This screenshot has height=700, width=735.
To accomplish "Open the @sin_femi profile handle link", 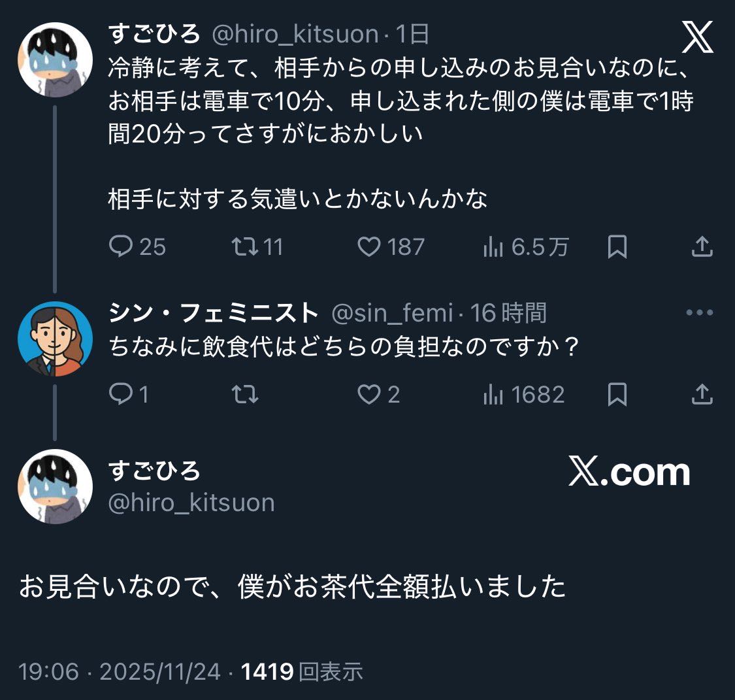I will (392, 314).
